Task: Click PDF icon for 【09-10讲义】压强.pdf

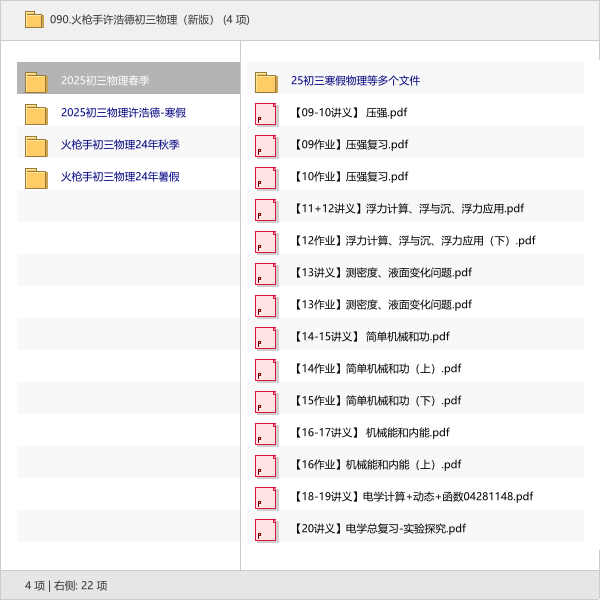Action: click(x=266, y=113)
